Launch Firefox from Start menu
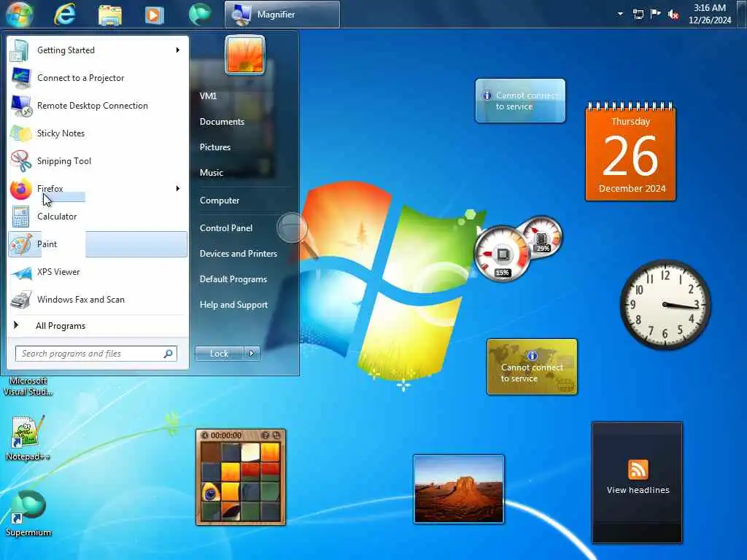747x560 pixels. click(x=98, y=189)
